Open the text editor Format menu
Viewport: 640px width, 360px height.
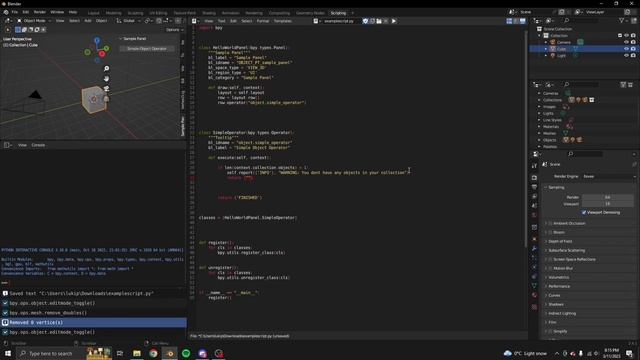(262, 21)
